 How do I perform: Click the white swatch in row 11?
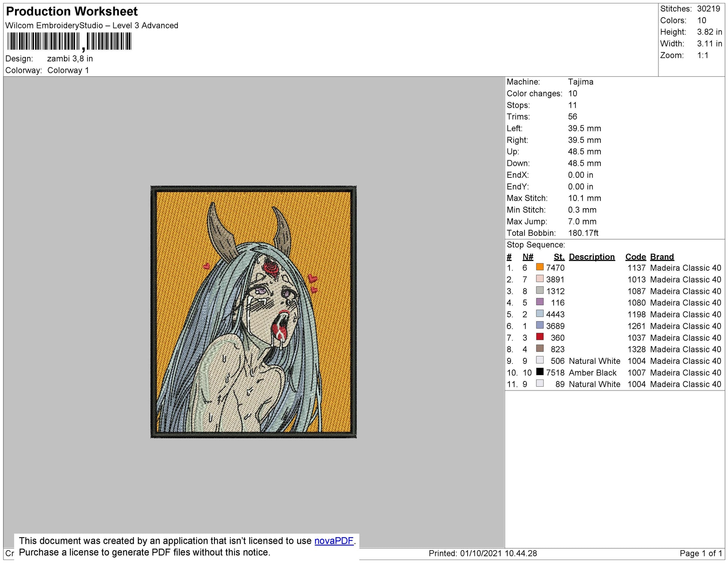(x=539, y=383)
